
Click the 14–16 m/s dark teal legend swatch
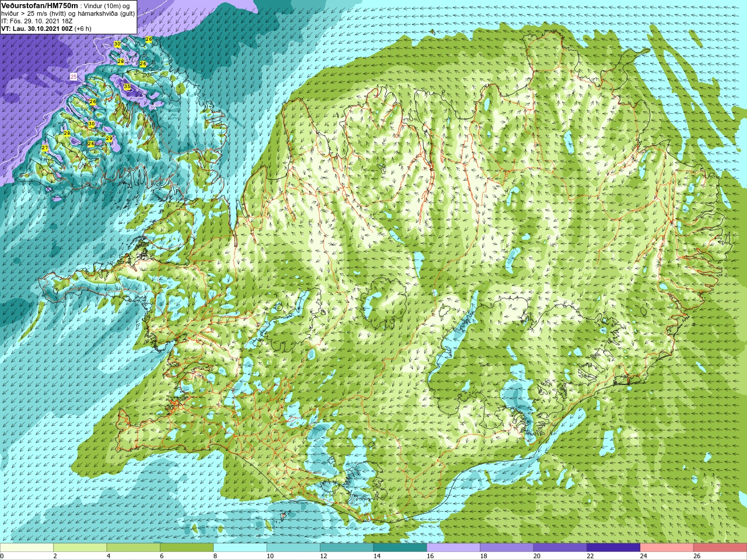(x=400, y=548)
